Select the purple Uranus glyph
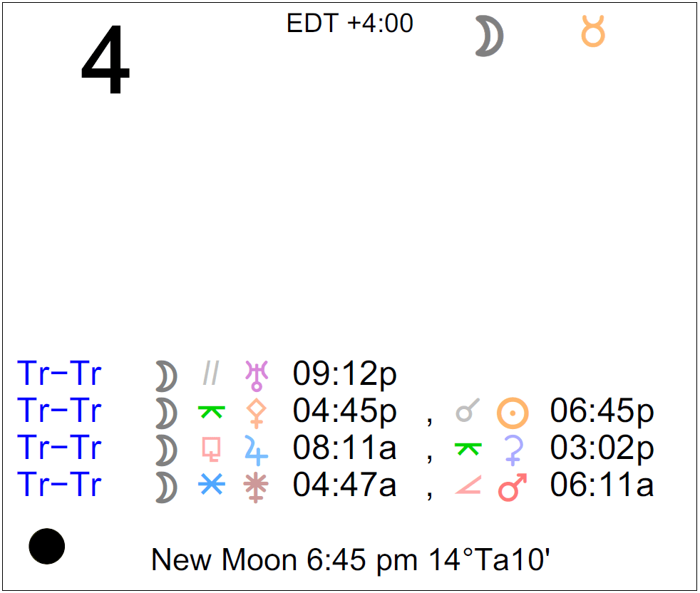This screenshot has width=700, height=593. click(x=254, y=374)
